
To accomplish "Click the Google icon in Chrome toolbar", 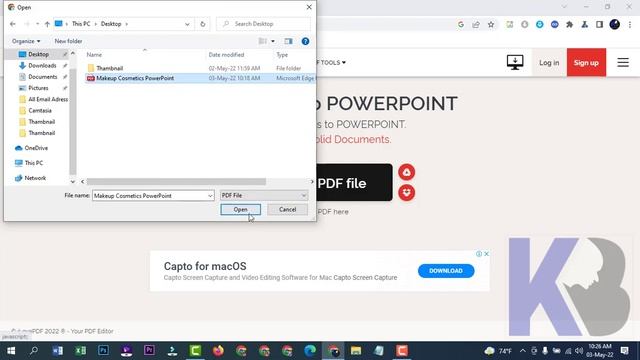I will [x=461, y=24].
